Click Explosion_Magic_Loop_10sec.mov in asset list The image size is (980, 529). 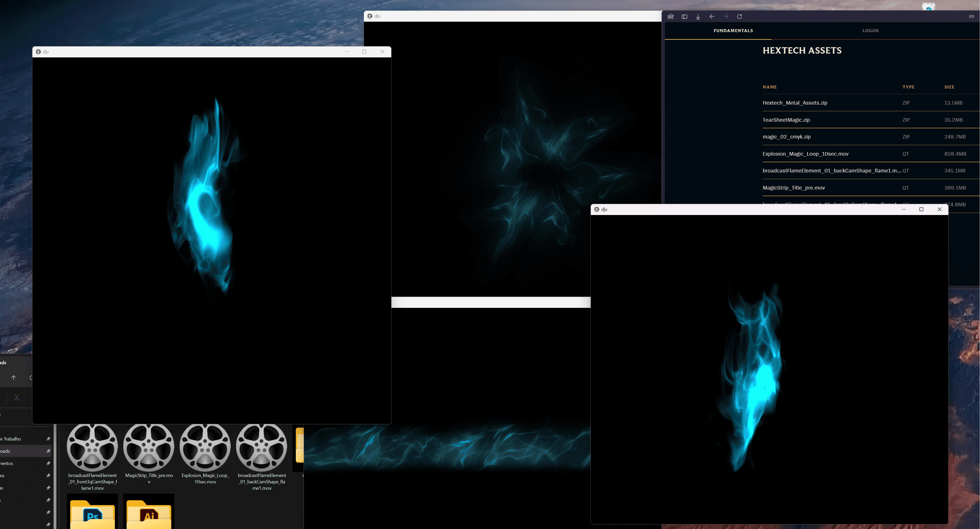pos(805,154)
